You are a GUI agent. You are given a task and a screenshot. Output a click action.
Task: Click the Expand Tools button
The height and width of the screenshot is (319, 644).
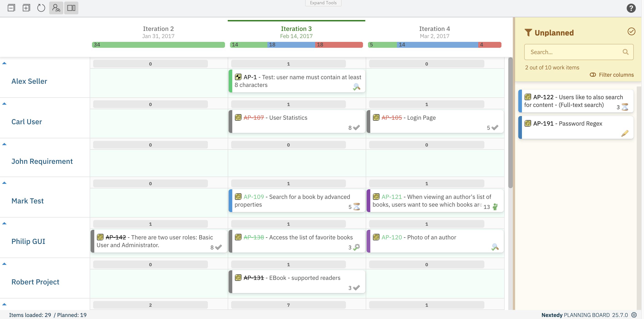[323, 3]
